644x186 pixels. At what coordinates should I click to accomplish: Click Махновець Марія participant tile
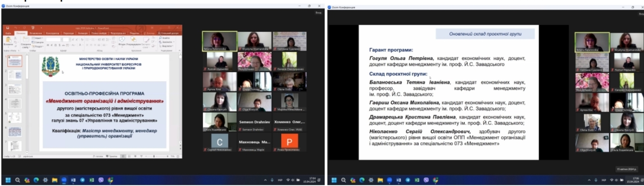coord(254,142)
